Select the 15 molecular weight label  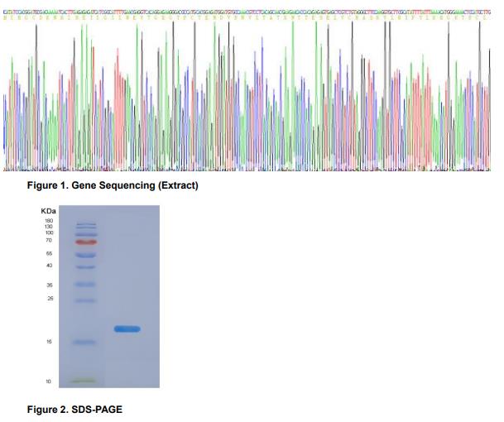point(49,342)
